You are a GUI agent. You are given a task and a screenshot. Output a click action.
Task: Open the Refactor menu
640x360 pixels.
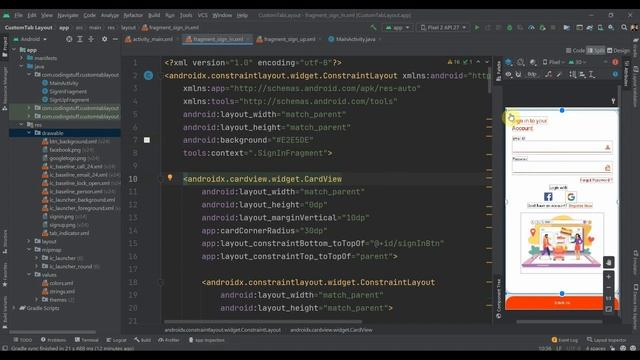click(x=133, y=15)
